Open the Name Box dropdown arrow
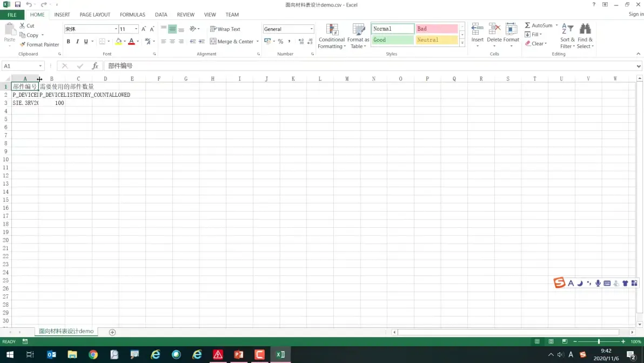 [x=40, y=66]
